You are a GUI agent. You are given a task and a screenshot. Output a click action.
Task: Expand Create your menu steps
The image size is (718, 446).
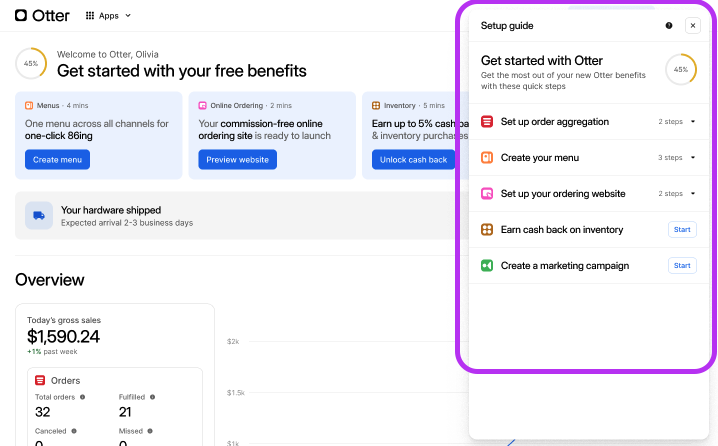point(692,158)
